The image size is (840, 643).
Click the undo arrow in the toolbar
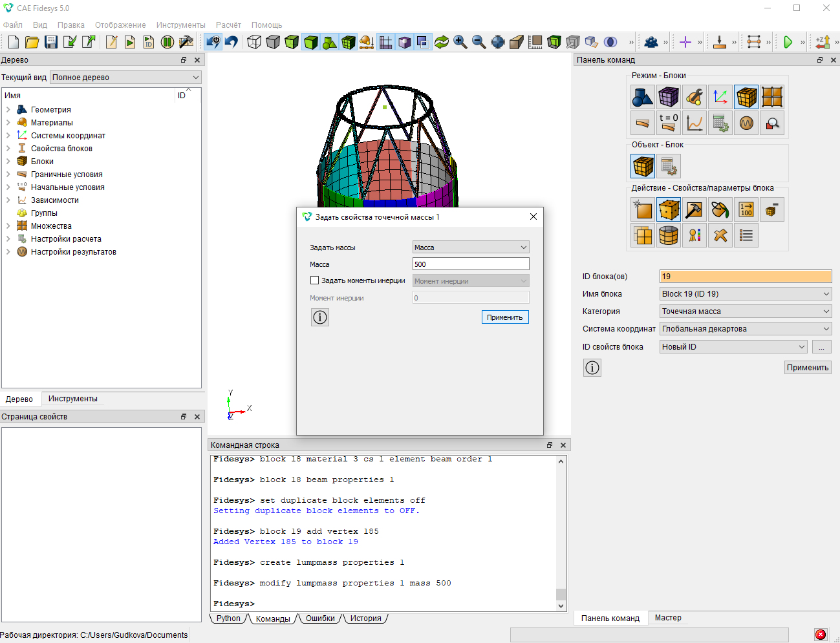232,42
